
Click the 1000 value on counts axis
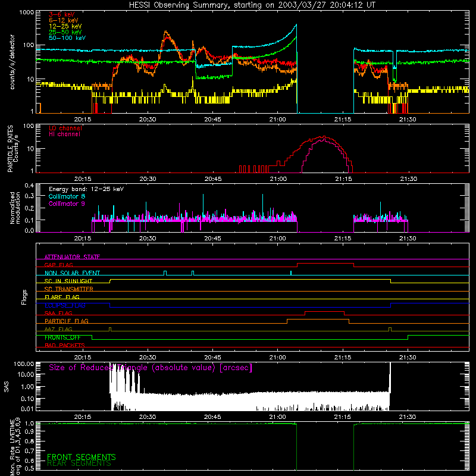[x=26, y=12]
